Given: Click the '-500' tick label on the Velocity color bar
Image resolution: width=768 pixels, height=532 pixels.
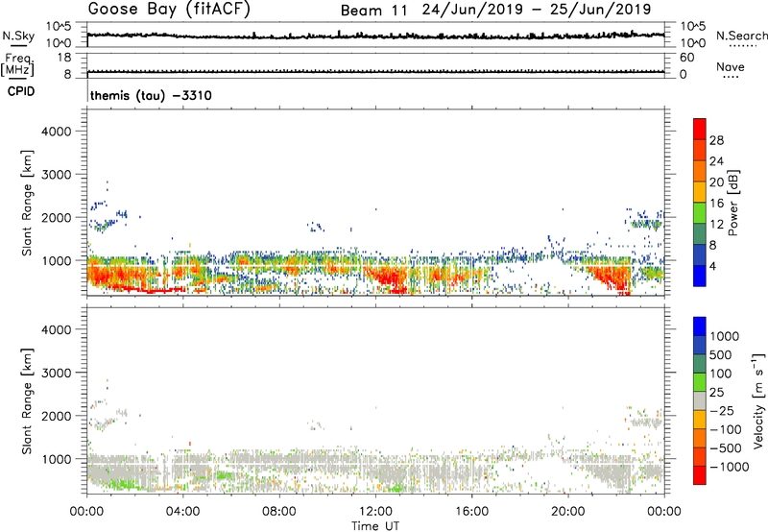Looking at the screenshot, I should (726, 447).
